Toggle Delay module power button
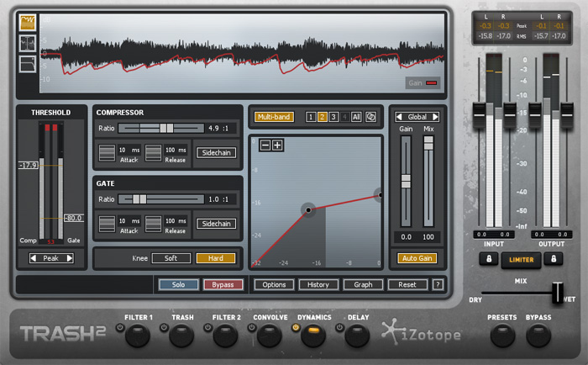The height and width of the screenshot is (365, 588). 339,327
